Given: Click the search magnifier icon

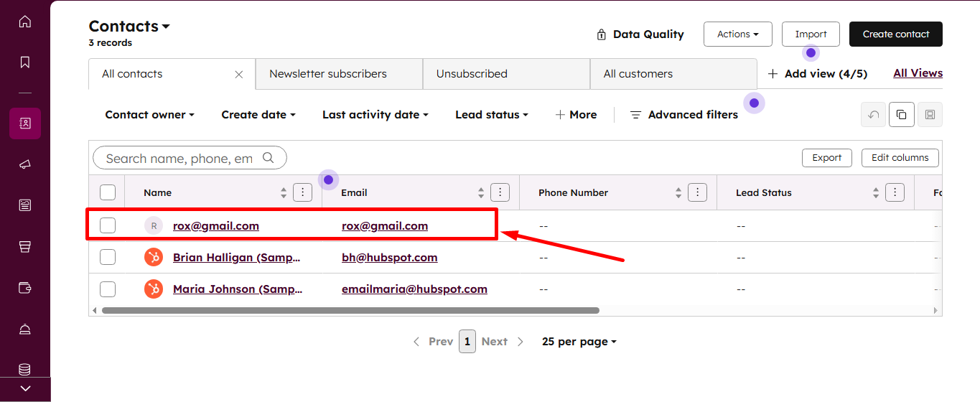Looking at the screenshot, I should (x=269, y=158).
